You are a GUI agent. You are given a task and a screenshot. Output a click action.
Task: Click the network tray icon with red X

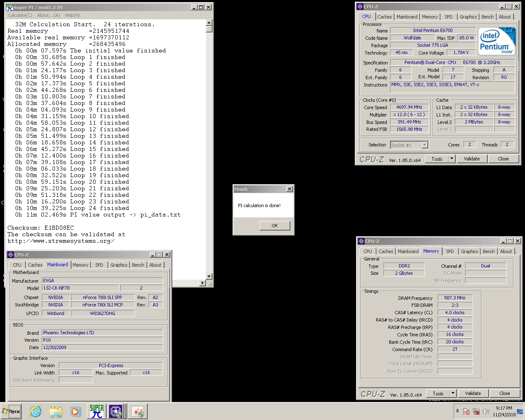pyautogui.click(x=476, y=411)
